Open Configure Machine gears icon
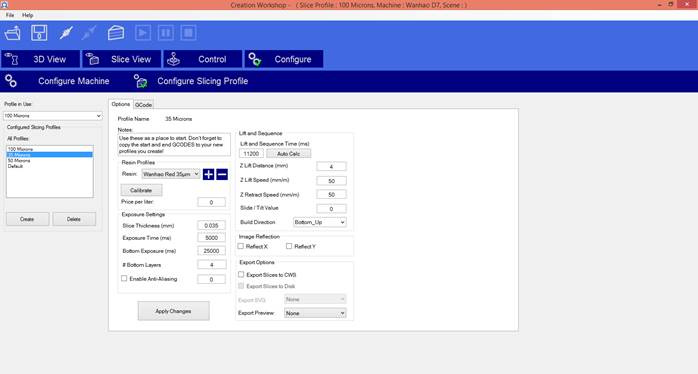 click(11, 81)
